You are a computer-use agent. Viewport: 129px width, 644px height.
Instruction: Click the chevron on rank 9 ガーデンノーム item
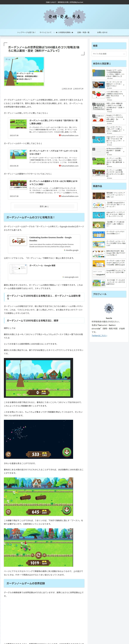124,162
